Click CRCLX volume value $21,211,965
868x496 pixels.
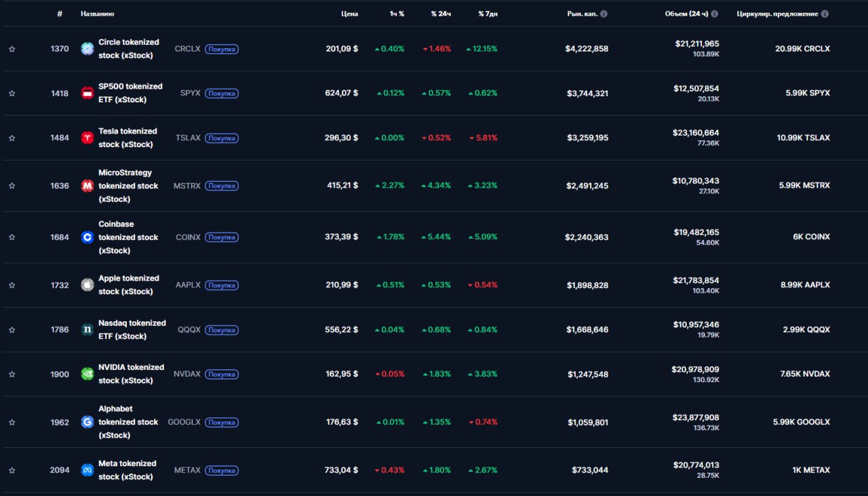[x=697, y=43]
